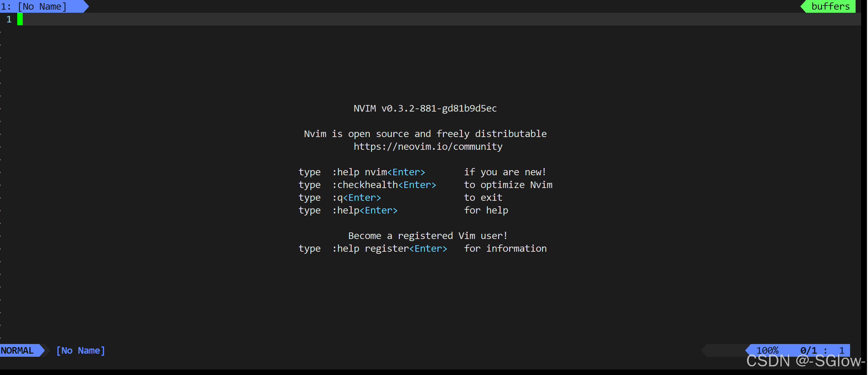Click the [No Name] filename in statusline
Viewport: 868px width, 375px height.
click(80, 351)
